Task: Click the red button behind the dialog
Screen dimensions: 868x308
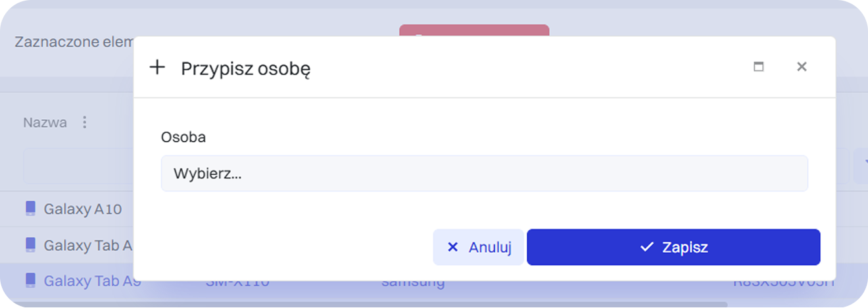Action: (x=473, y=30)
